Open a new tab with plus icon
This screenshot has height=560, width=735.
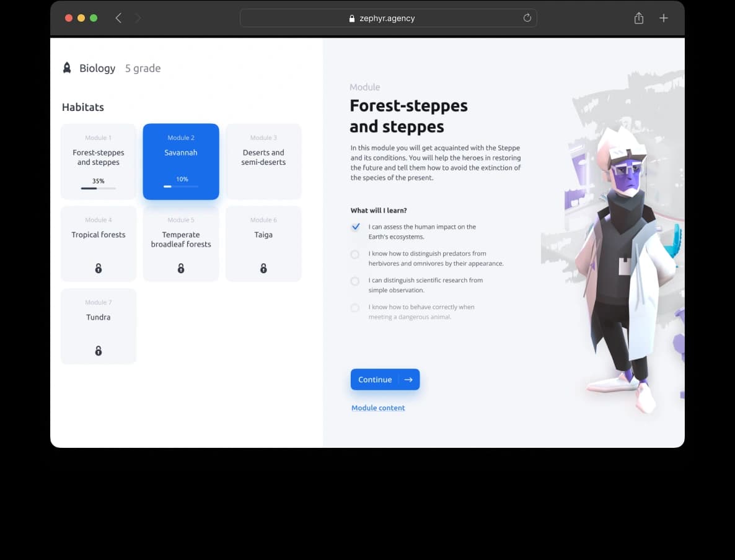[664, 18]
